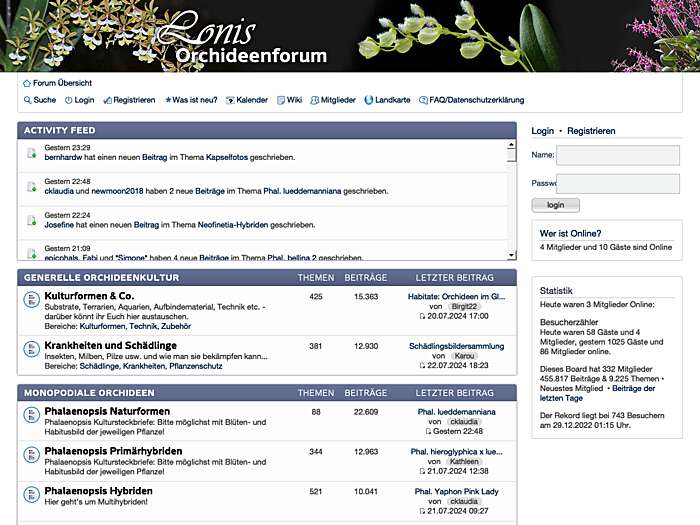
Task: Click the Suche magnifier icon
Action: (x=28, y=100)
